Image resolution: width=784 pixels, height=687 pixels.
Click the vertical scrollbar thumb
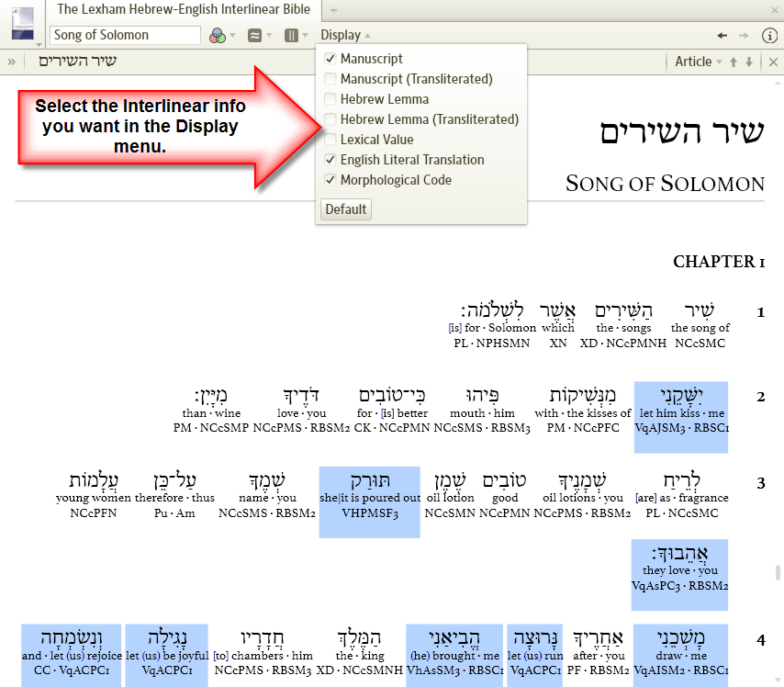pyautogui.click(x=778, y=573)
